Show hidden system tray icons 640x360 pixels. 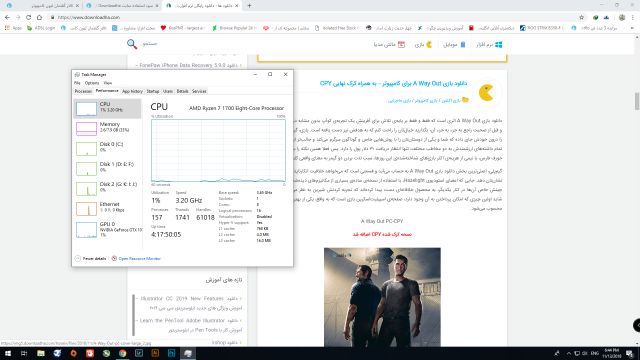coord(569,353)
